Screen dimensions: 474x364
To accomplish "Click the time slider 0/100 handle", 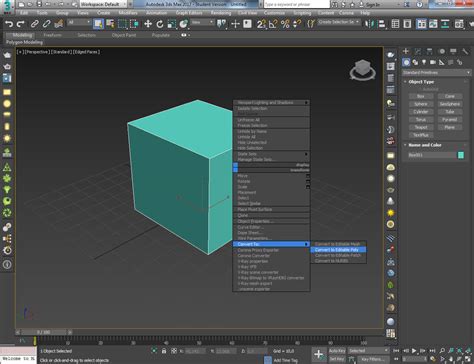I will 44,332.
